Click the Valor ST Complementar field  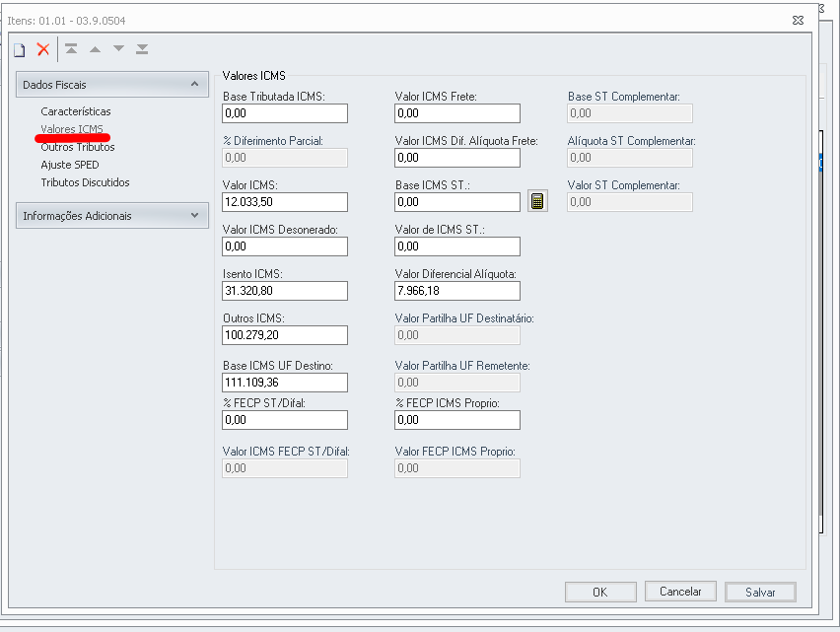pos(630,202)
